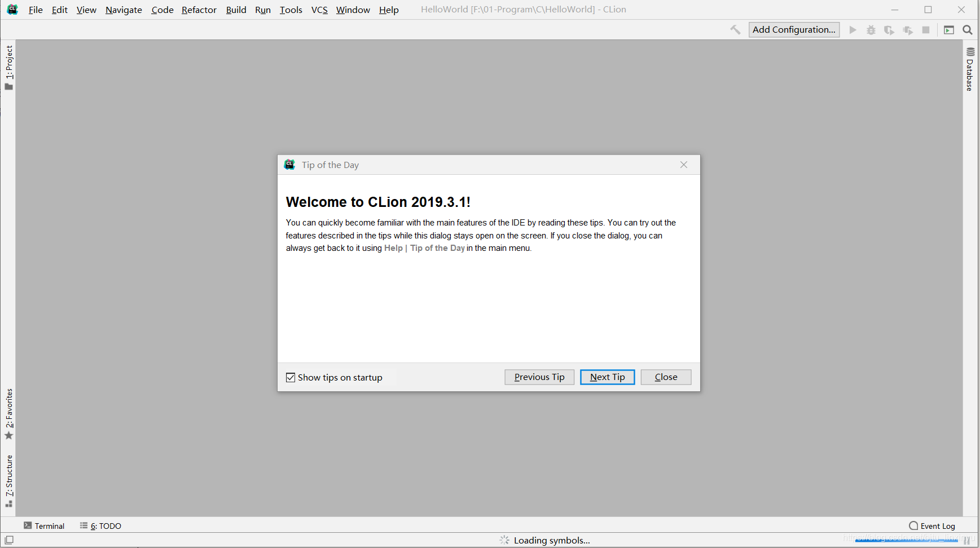Click the Welcome to CLion 2019.3.1! heading
980x548 pixels.
point(378,202)
